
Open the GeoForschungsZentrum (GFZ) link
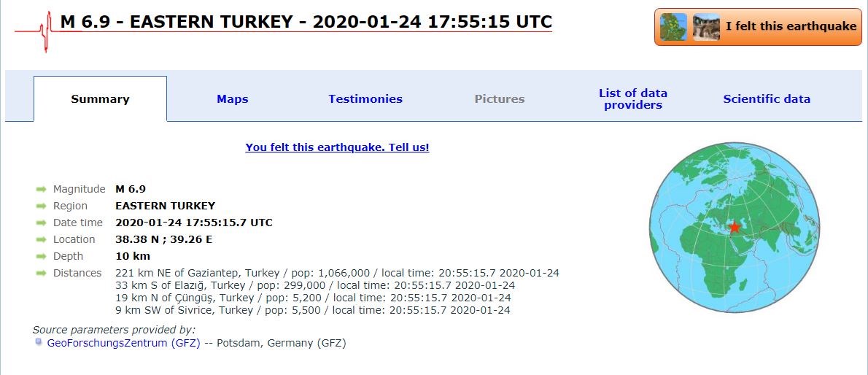coord(123,343)
